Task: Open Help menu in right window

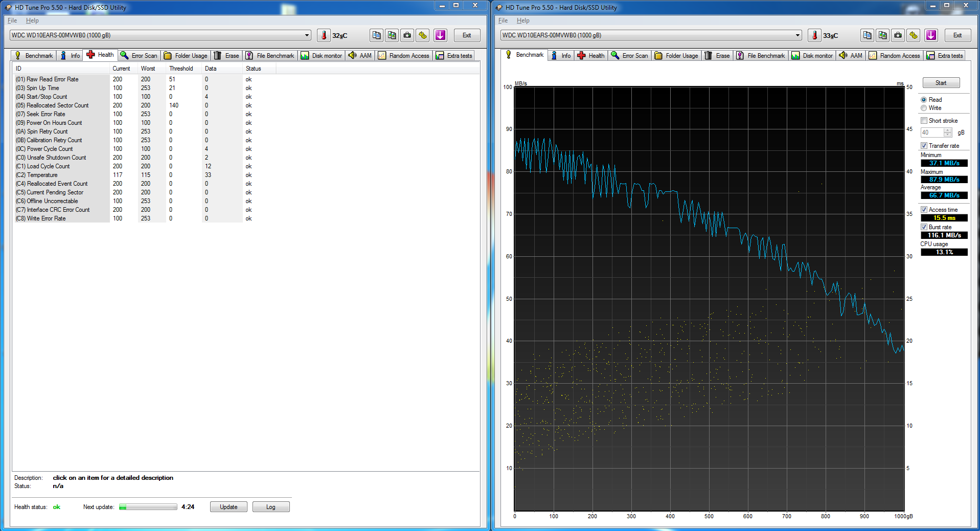Action: (x=523, y=20)
